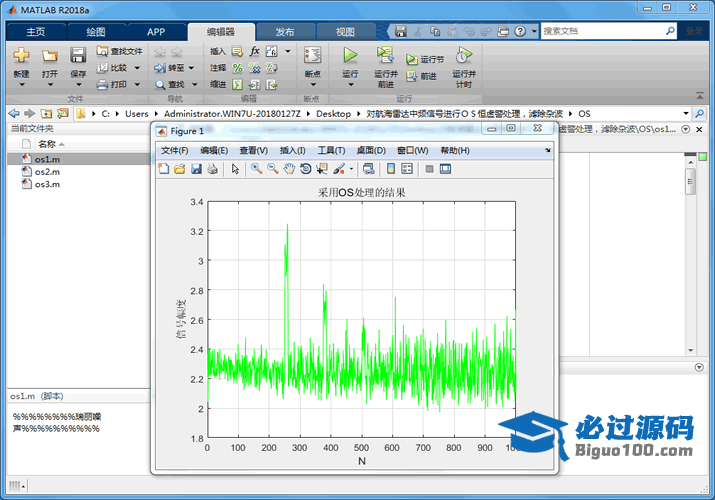Select os2.m in the current folder list
Viewport: 715px width, 500px height.
coord(47,172)
